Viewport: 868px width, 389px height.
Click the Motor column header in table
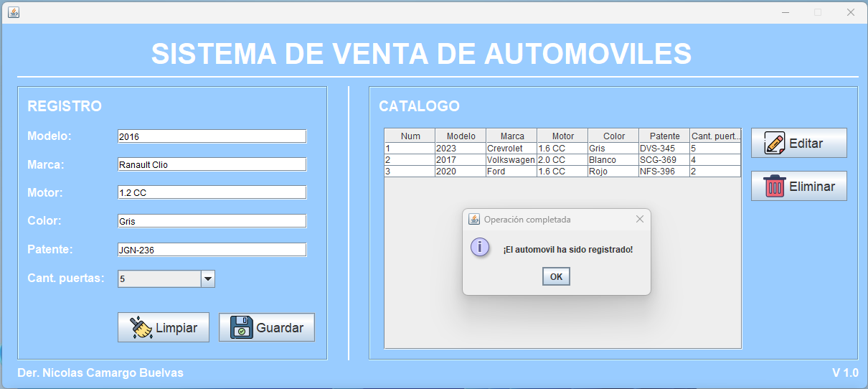pos(562,136)
